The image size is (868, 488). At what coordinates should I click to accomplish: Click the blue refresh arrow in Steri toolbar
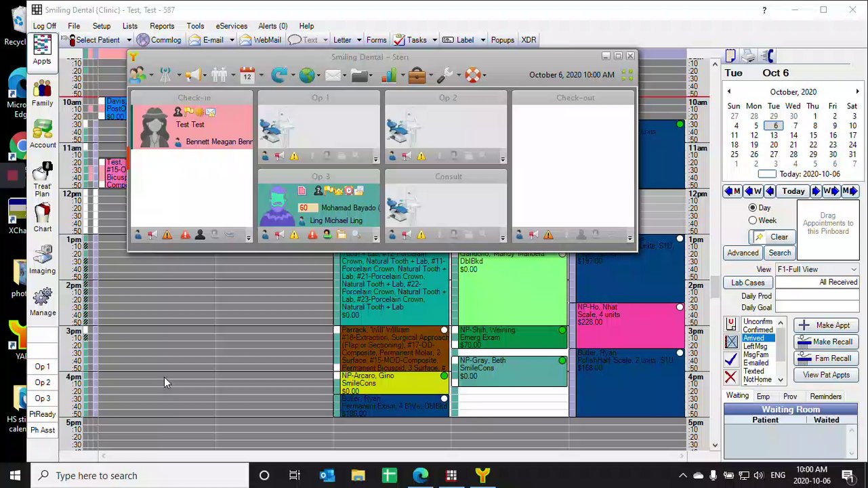point(278,75)
